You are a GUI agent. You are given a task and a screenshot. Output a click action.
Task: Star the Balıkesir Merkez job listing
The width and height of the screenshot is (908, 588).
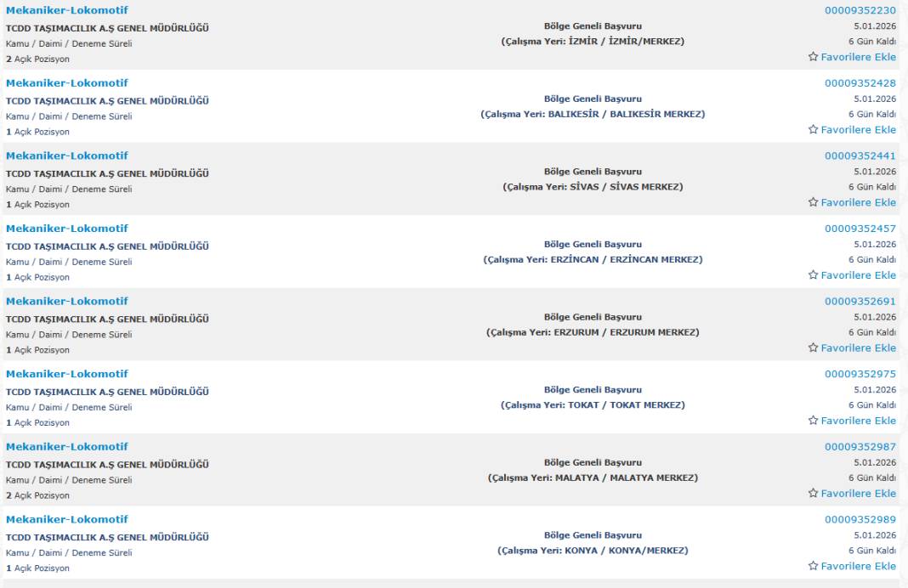pyautogui.click(x=813, y=130)
